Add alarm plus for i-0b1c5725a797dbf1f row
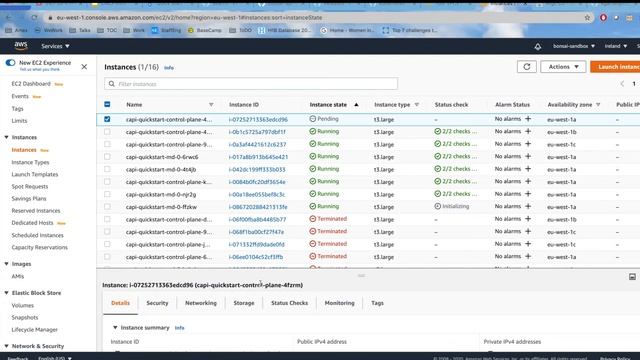This screenshot has width=640, height=360. [x=528, y=131]
